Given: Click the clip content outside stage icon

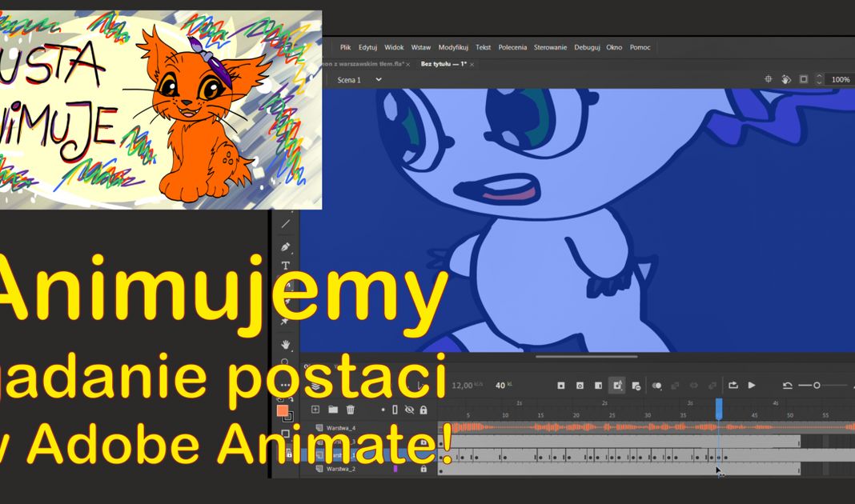Looking at the screenshot, I should [804, 79].
